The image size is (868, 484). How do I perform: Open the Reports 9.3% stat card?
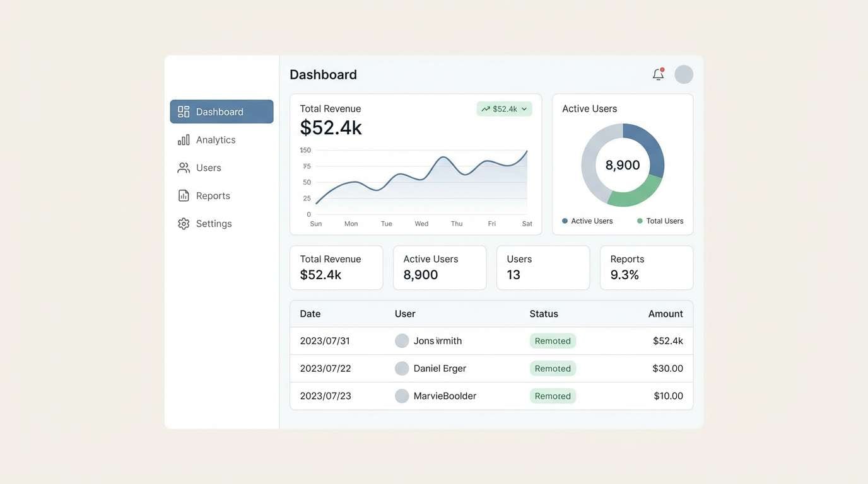(x=646, y=267)
